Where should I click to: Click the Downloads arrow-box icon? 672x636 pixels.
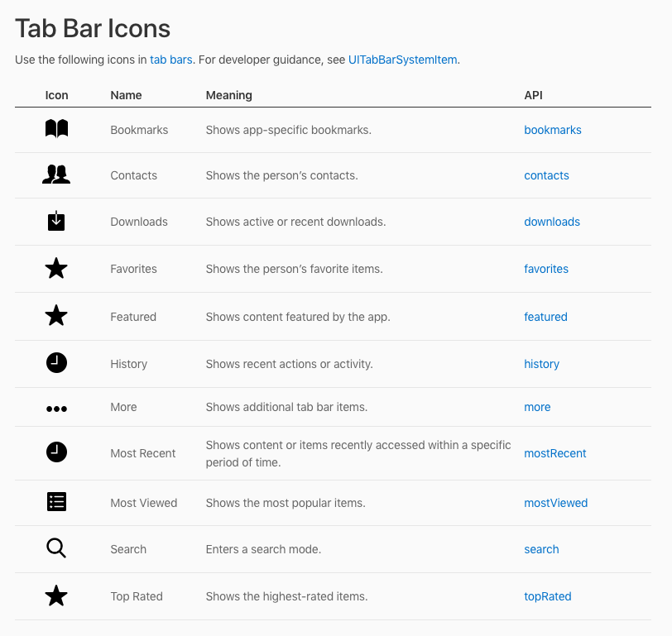coord(56,221)
